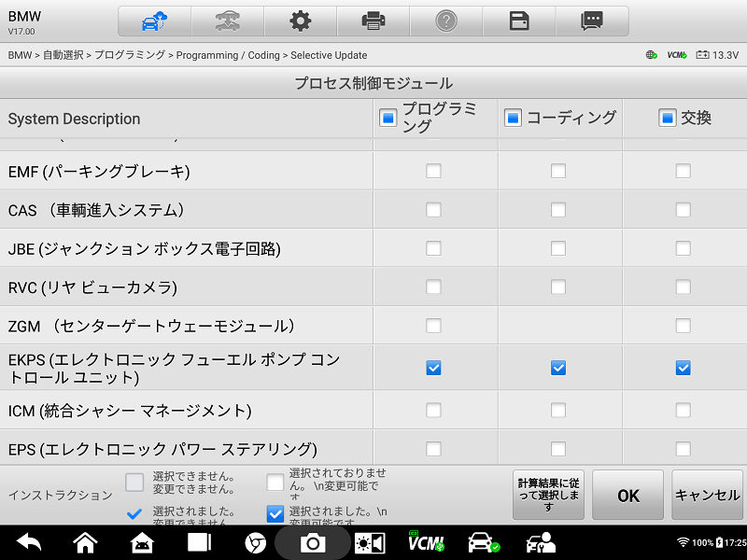Select the EMF (パーキングブレーキ) row label
Image resolution: width=747 pixels, height=560 pixels.
(x=99, y=172)
